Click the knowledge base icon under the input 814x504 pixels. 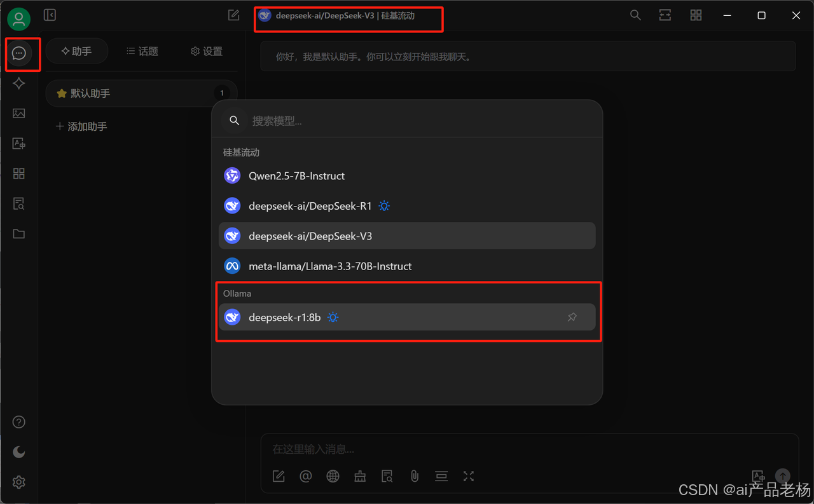click(387, 476)
